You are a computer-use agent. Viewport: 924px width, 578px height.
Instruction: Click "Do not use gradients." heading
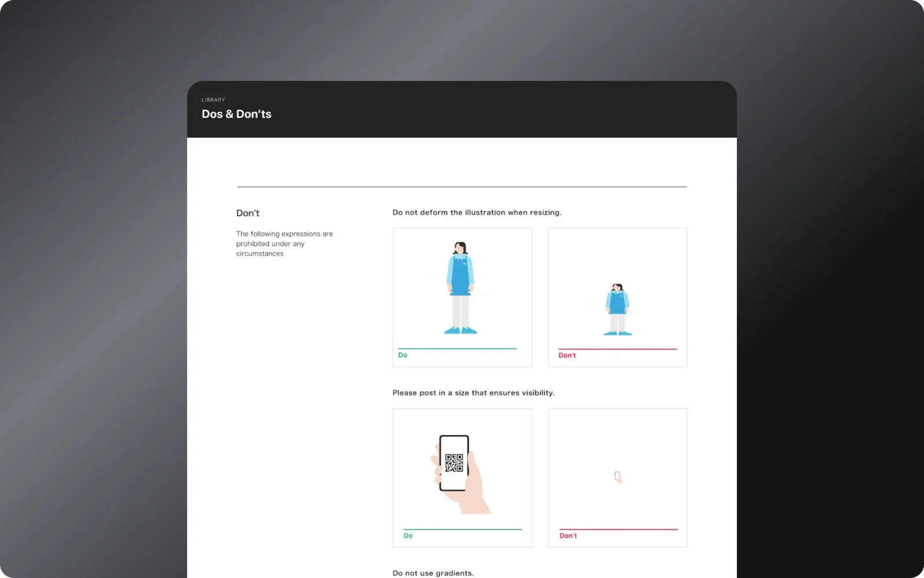point(433,573)
